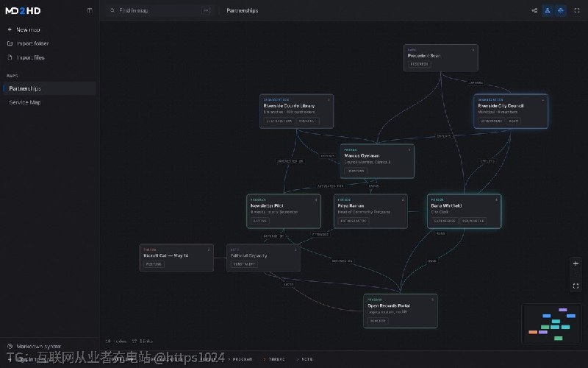Open the Riverside County Library node menu
This screenshot has height=368, width=588.
point(329,100)
